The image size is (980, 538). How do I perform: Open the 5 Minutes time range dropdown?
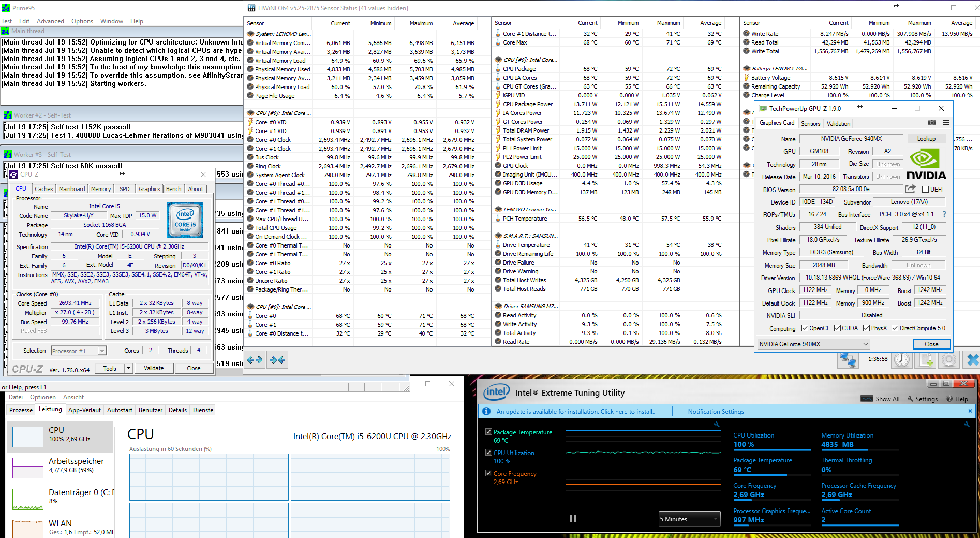tap(689, 519)
